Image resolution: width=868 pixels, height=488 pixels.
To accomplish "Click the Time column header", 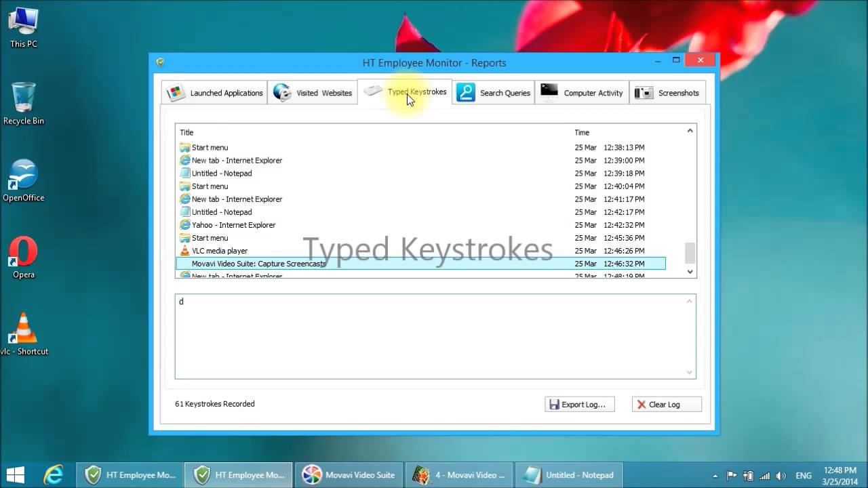I will click(x=582, y=132).
